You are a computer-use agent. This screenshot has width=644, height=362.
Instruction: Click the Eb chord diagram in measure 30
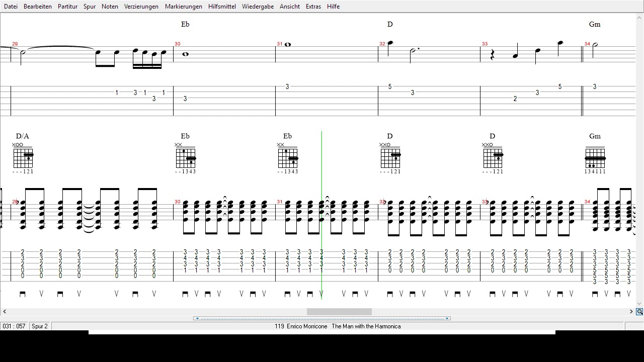[186, 157]
